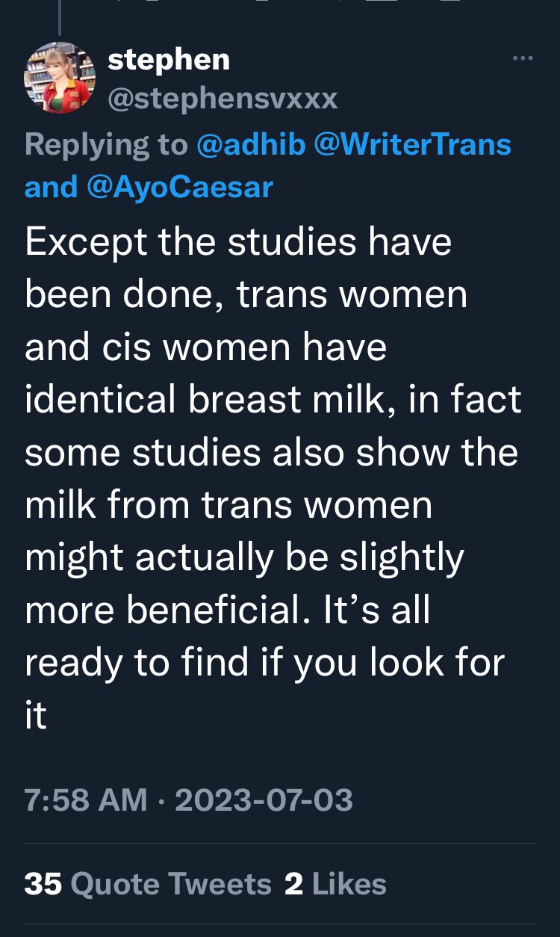560x937 pixels.
Task: Click the word "and" before @AyoCaesar
Action: (51, 187)
